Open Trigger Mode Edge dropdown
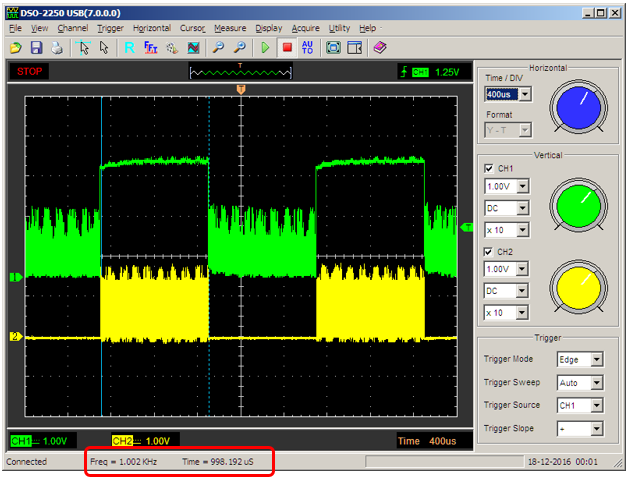The image size is (630, 479). [x=597, y=360]
